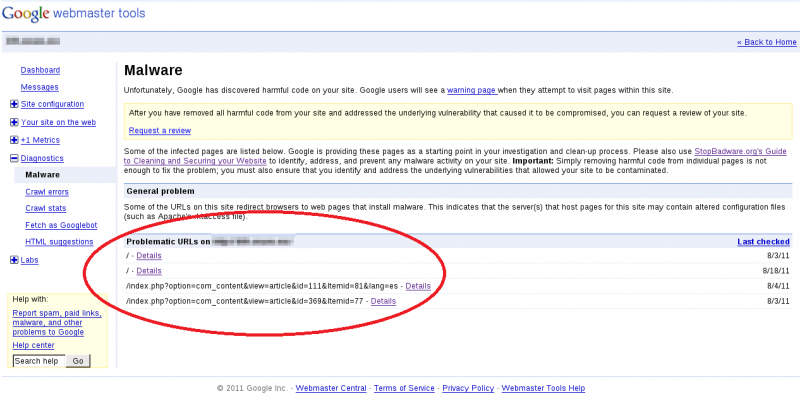Collapse the Diagnostics section

(x=14, y=159)
